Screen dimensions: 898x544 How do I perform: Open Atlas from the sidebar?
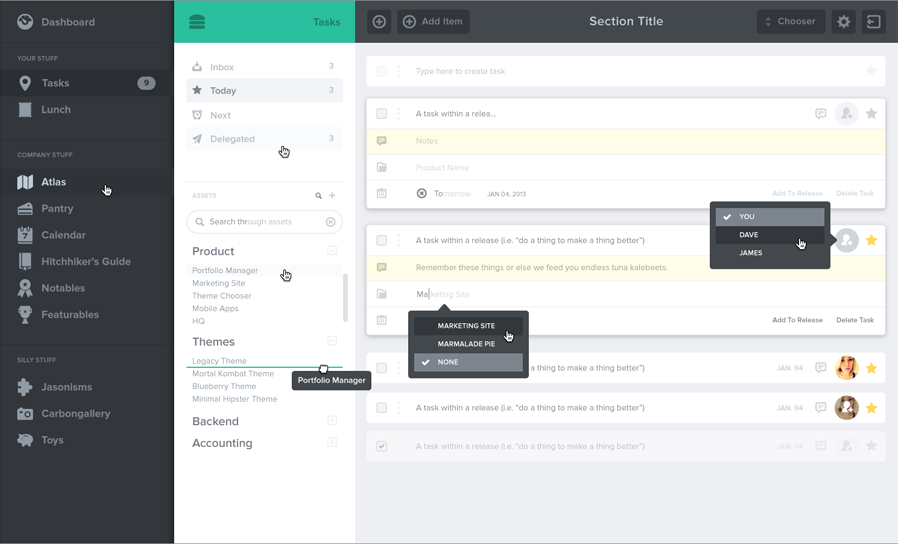coord(54,182)
